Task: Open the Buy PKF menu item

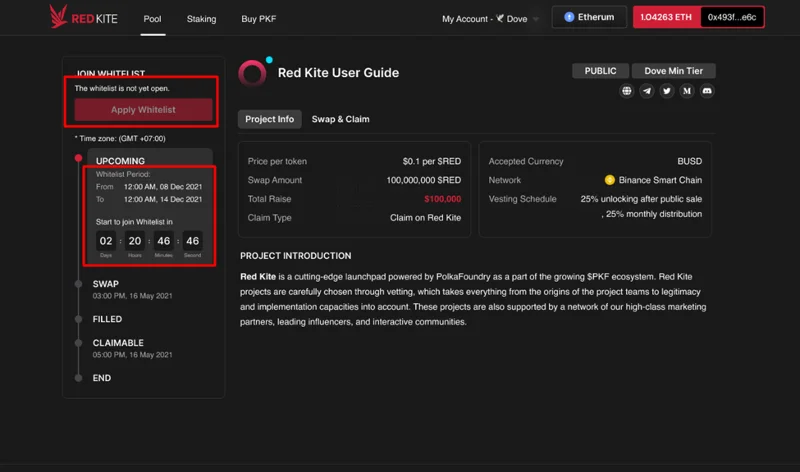Action: 258,19
